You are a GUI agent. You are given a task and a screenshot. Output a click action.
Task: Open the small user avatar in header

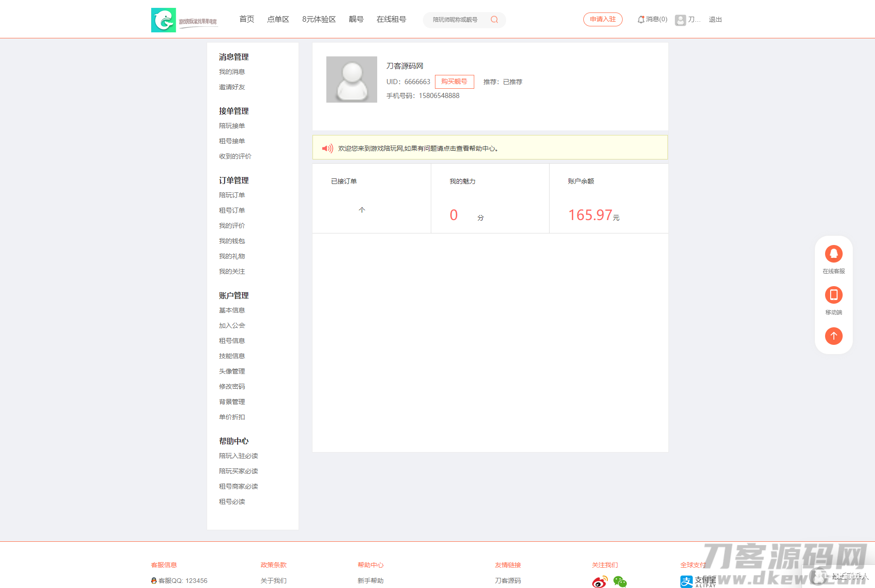[680, 20]
